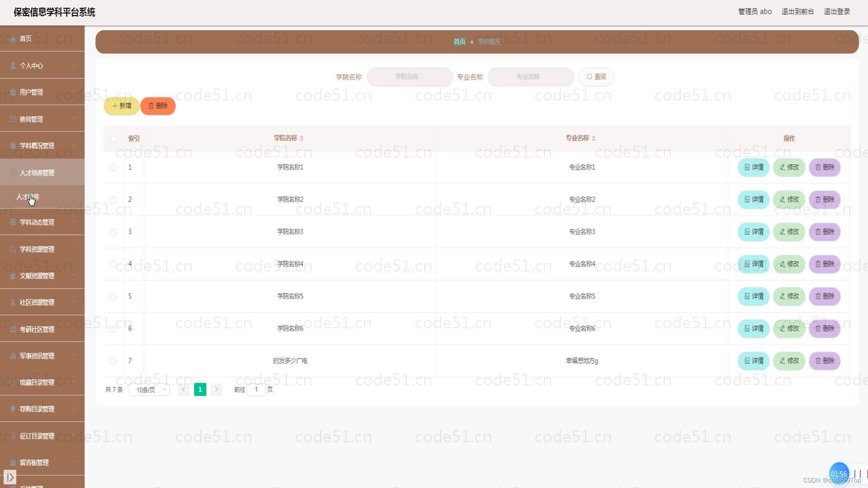
Task: Expand 学科概况管理 sidebar menu
Action: 42,146
